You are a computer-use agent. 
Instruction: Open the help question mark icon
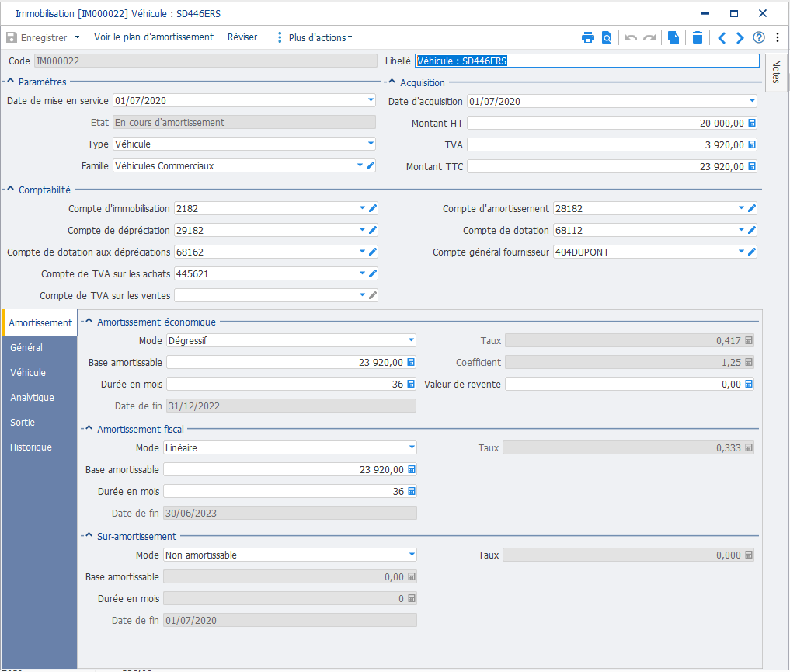759,38
